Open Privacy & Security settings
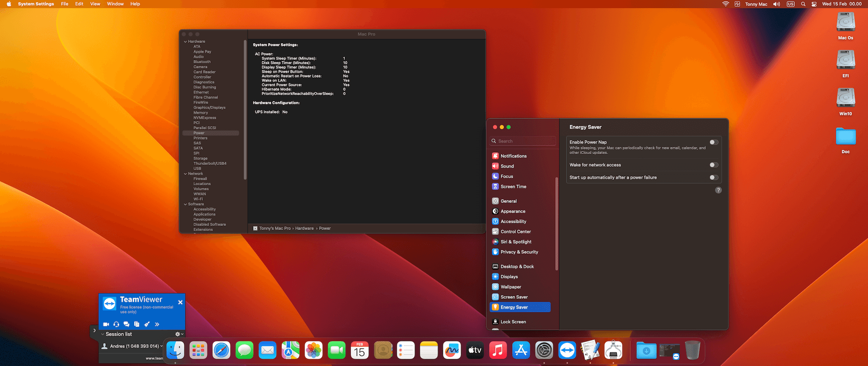Screen dimensions: 868x366 coord(519,252)
